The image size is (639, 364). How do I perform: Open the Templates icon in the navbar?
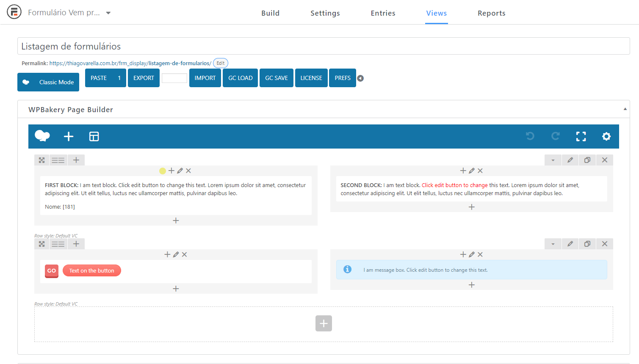tap(94, 136)
